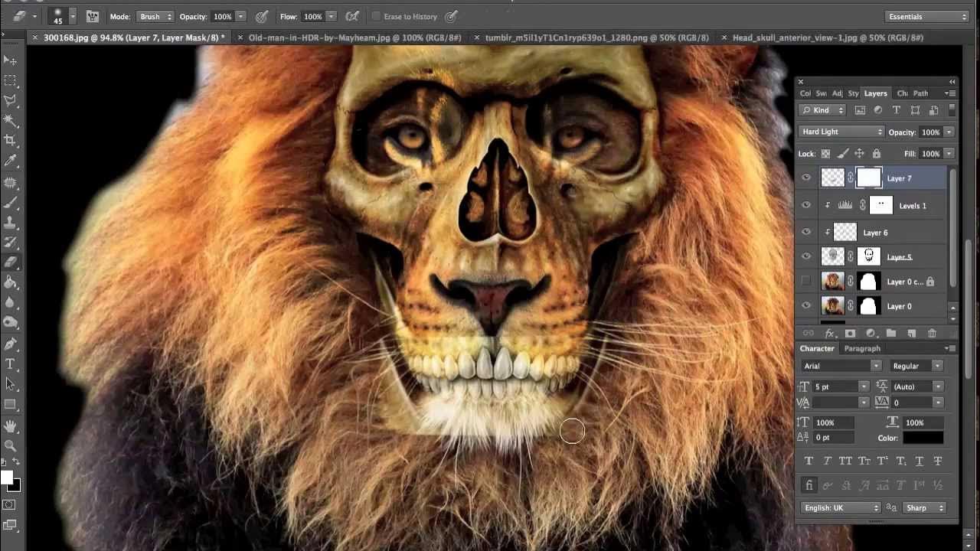Select the Magic Wand tool

pos(11,120)
